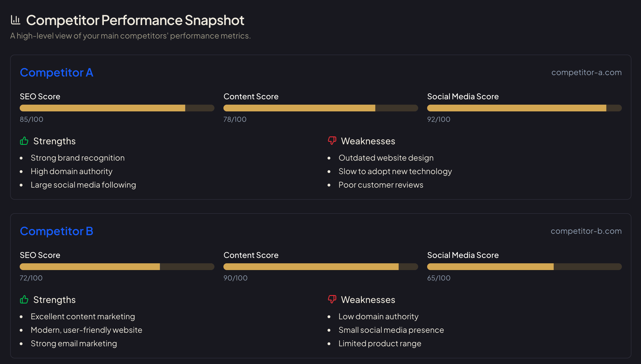Click Competitor A's SEO Score progress bar
The image size is (641, 364).
(117, 108)
